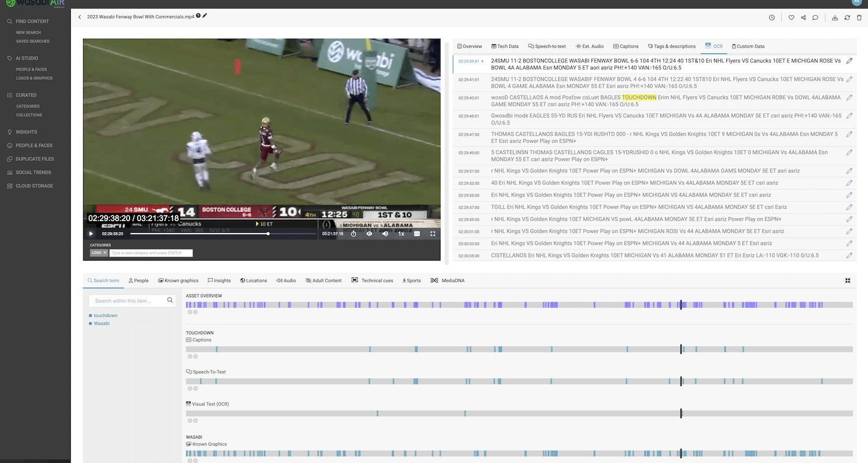
Task: Click the highlighted TOUCHDOWN word in OCR text
Action: (639, 97)
